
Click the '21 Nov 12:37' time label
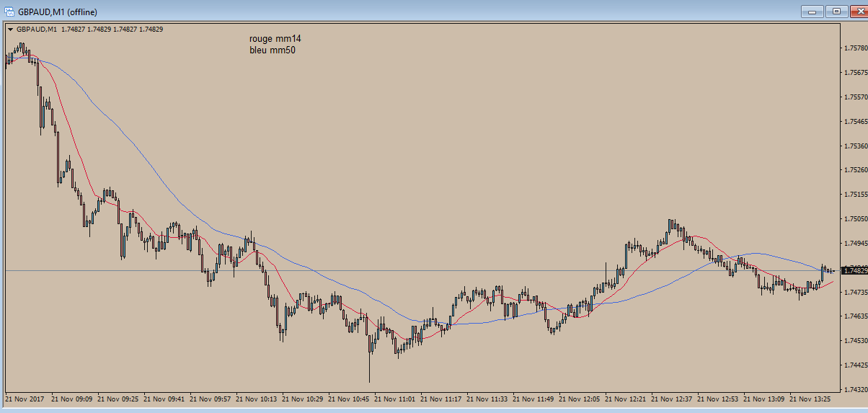point(673,399)
